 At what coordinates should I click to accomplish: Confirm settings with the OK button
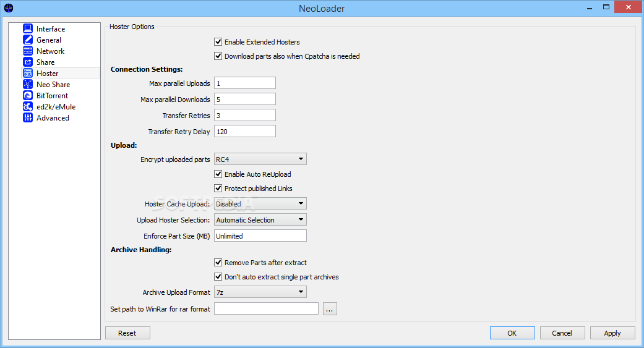point(512,333)
